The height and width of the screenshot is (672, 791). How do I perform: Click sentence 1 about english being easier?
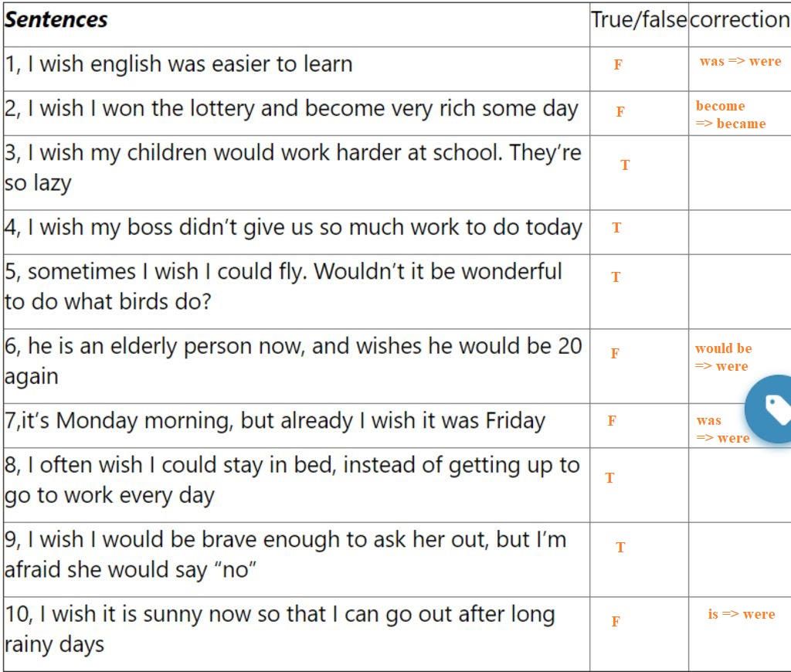178,65
